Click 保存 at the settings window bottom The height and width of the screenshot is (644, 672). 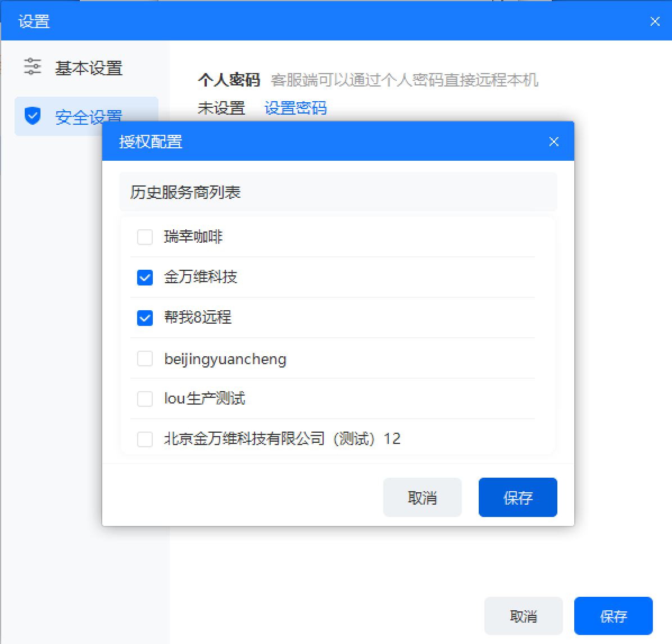click(613, 616)
